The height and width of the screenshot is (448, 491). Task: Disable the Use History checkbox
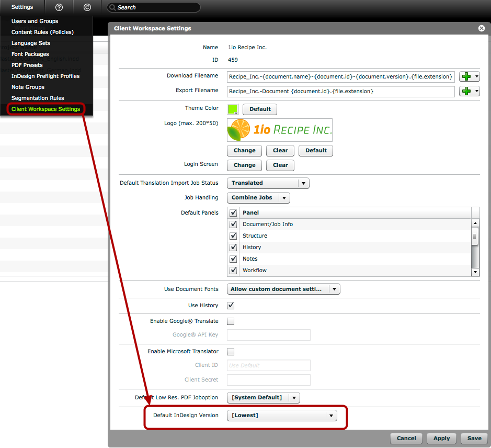[x=231, y=305]
